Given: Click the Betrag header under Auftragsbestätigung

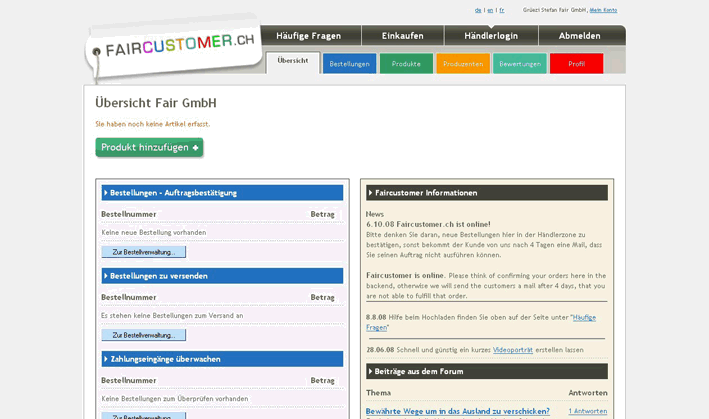Looking at the screenshot, I should pyautogui.click(x=322, y=214).
